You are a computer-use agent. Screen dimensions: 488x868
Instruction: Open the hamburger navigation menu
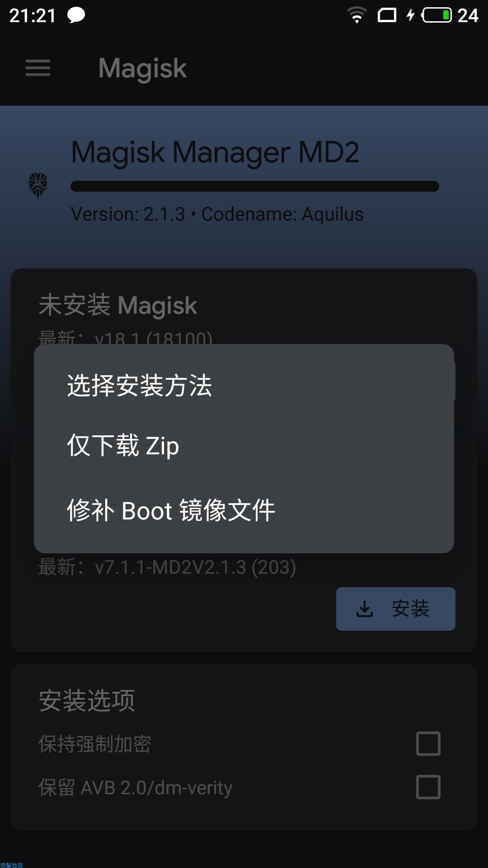coord(38,68)
